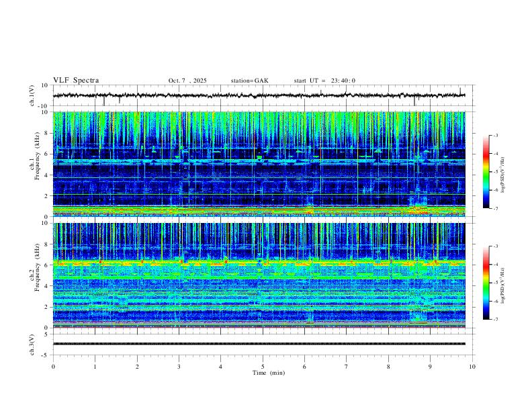
Task: Click tick label "10" on the time axis
Action: coord(472,367)
